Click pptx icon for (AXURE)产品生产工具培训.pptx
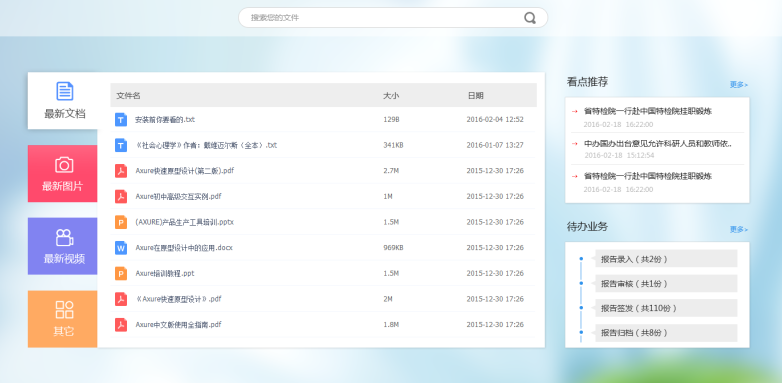This screenshot has height=383, width=782. 121,222
